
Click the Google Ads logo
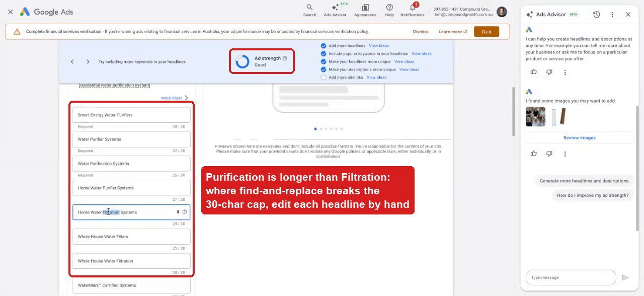46,12
